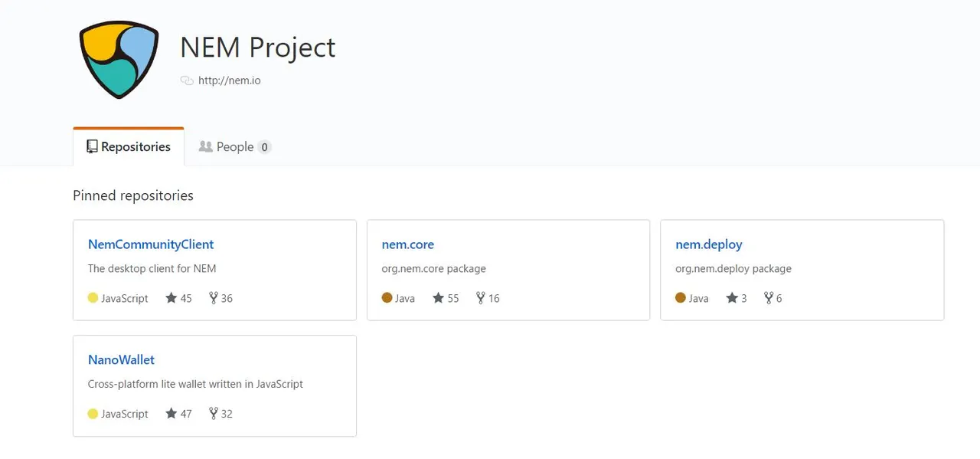Click the yellow JavaScript dot on NanoWallet
The height and width of the screenshot is (459, 980).
[93, 414]
